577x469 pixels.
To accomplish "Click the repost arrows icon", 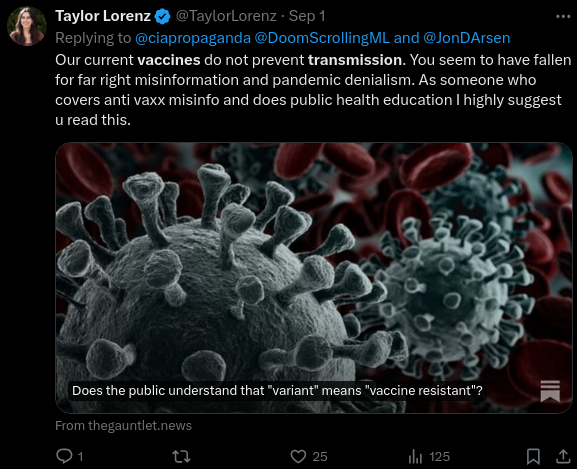I will (181, 456).
